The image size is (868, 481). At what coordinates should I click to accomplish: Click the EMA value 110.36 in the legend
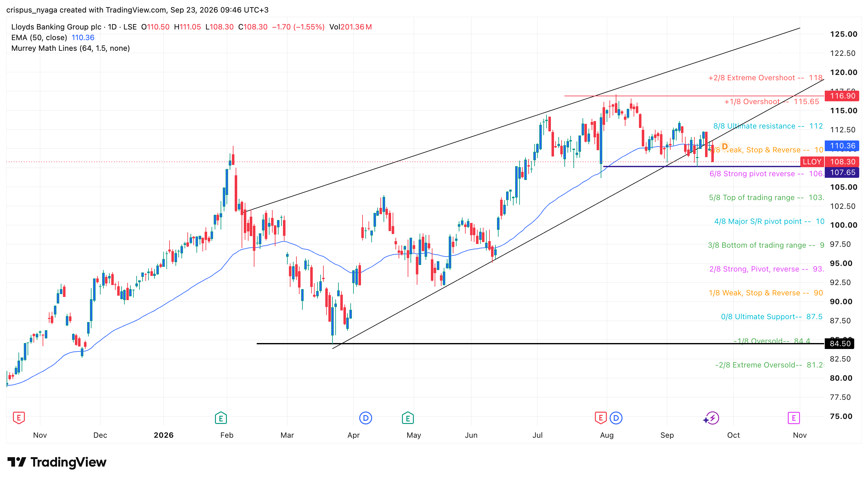tap(83, 38)
